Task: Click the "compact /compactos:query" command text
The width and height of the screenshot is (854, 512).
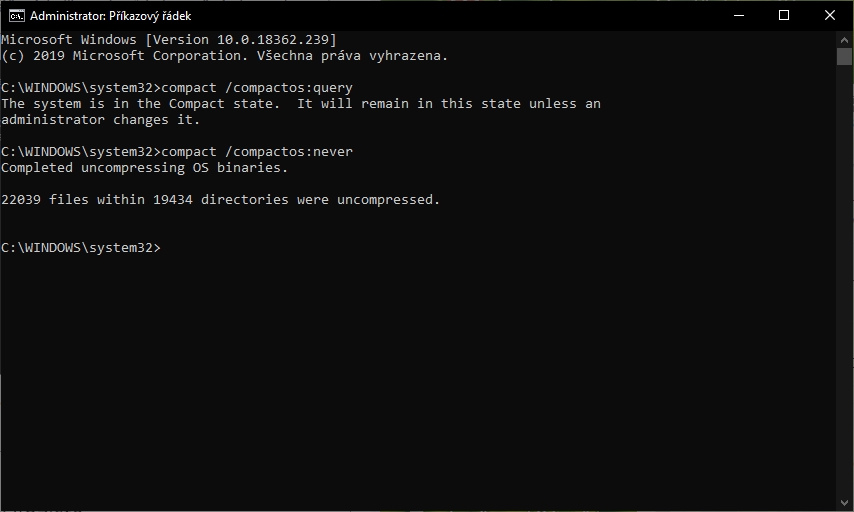Action: [x=257, y=88]
